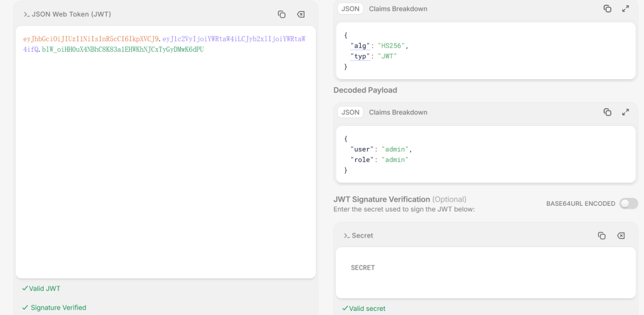644x315 pixels.
Task: Open Claims Breakdown tab for payload
Action: [x=398, y=112]
